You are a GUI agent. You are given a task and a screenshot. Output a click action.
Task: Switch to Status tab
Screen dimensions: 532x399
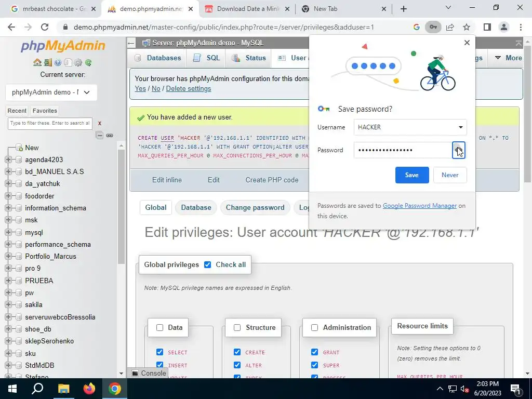point(249,58)
